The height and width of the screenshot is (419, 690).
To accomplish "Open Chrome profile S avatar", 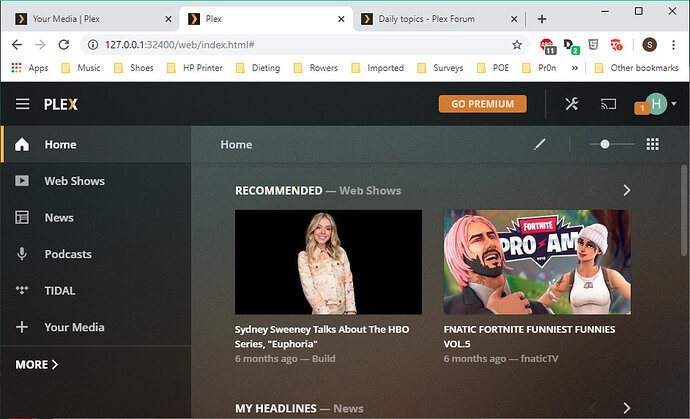I will (x=650, y=44).
